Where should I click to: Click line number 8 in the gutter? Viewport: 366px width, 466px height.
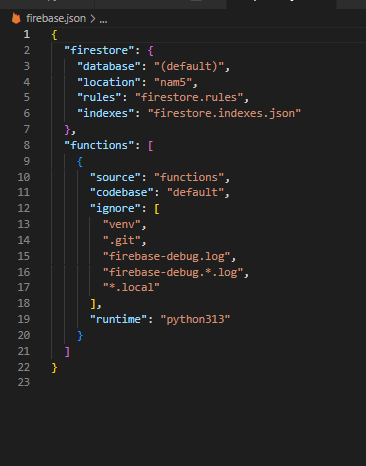point(27,145)
